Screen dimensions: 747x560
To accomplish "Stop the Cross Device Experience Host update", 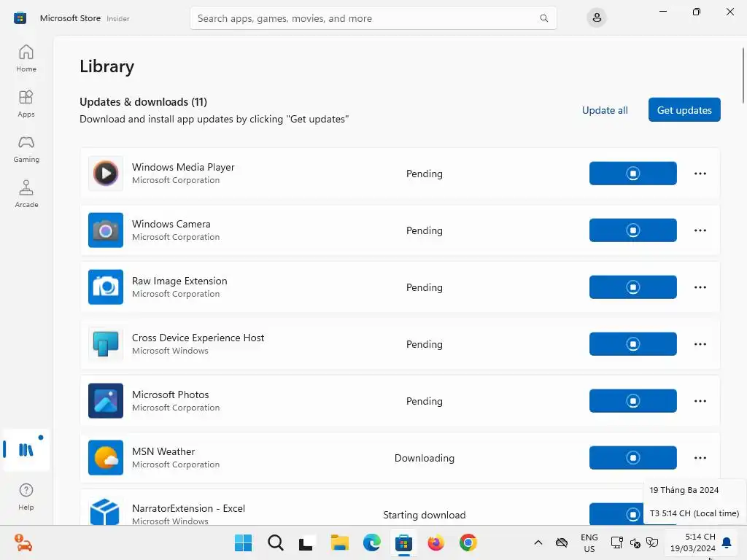I will (632, 344).
